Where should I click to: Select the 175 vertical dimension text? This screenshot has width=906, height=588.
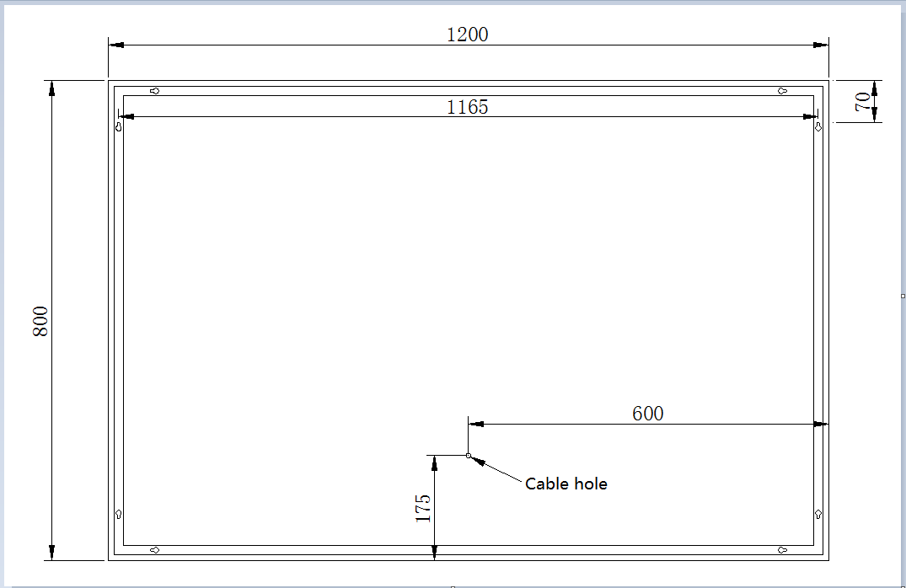pyautogui.click(x=423, y=508)
